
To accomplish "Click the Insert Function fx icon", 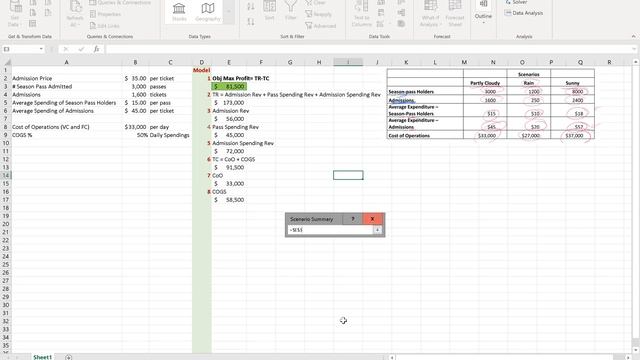I will [x=96, y=49].
